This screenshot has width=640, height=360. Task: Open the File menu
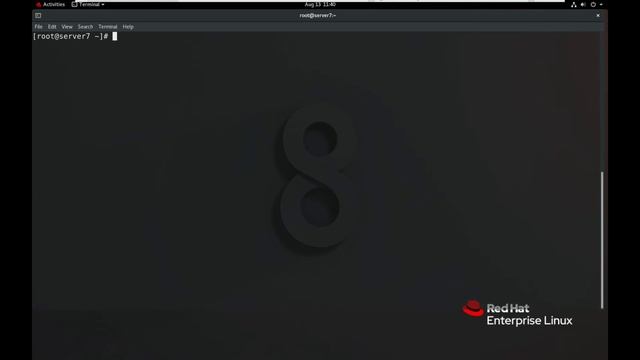38,27
